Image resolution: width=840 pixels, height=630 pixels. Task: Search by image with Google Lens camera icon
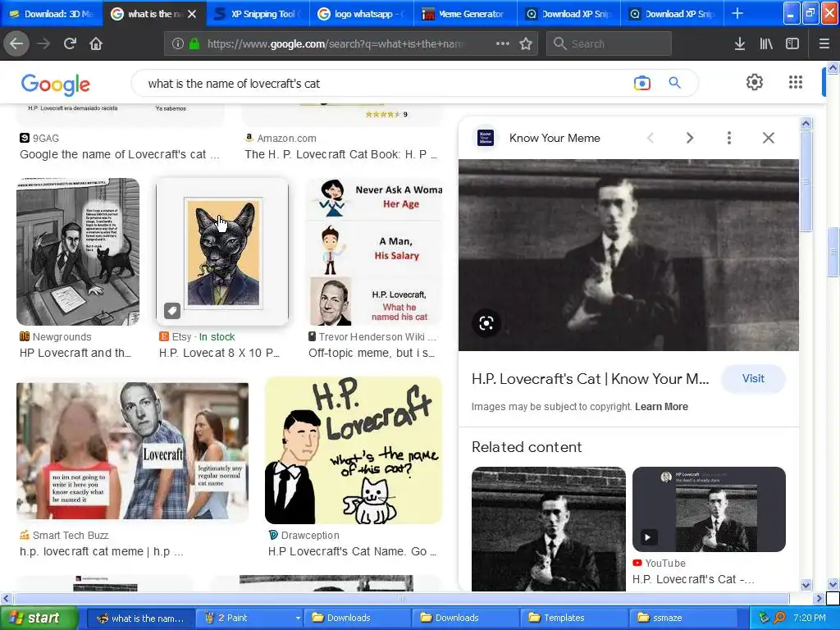(641, 83)
